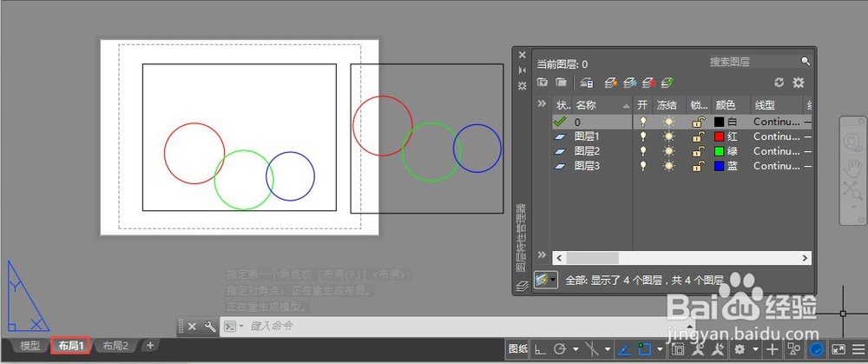Close the command line with X icon

[192, 327]
